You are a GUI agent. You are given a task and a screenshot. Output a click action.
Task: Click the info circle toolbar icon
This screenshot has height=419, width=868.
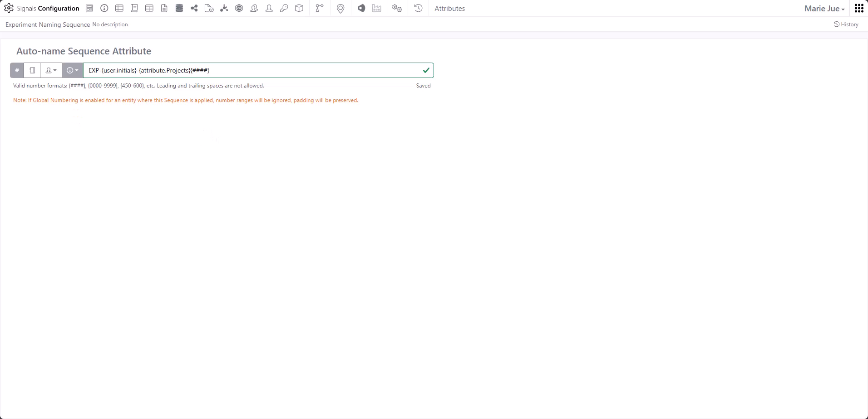tap(104, 8)
